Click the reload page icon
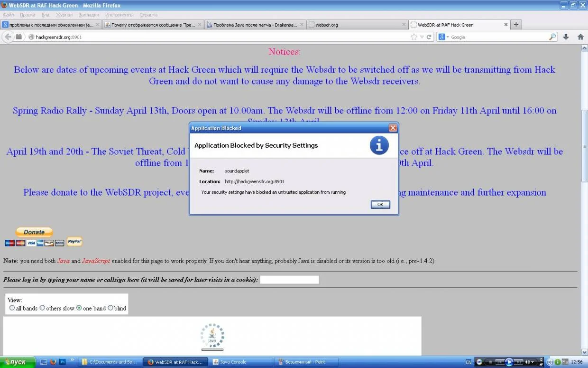The image size is (588, 368). click(x=429, y=37)
